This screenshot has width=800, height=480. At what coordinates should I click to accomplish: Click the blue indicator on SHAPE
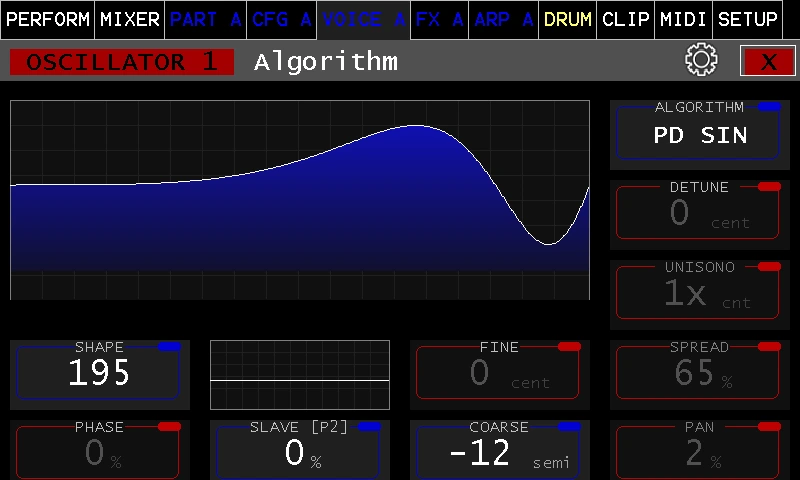point(169,347)
